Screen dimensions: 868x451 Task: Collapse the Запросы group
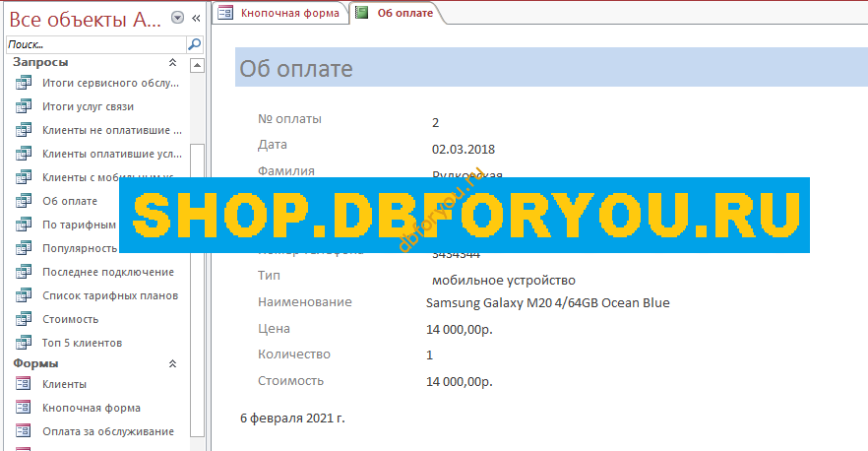pos(173,63)
